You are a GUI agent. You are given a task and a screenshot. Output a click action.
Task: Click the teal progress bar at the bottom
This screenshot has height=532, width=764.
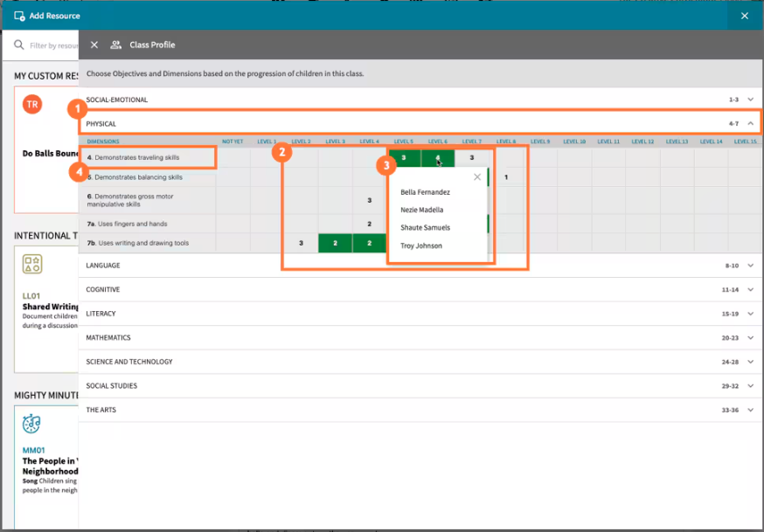pos(382,529)
